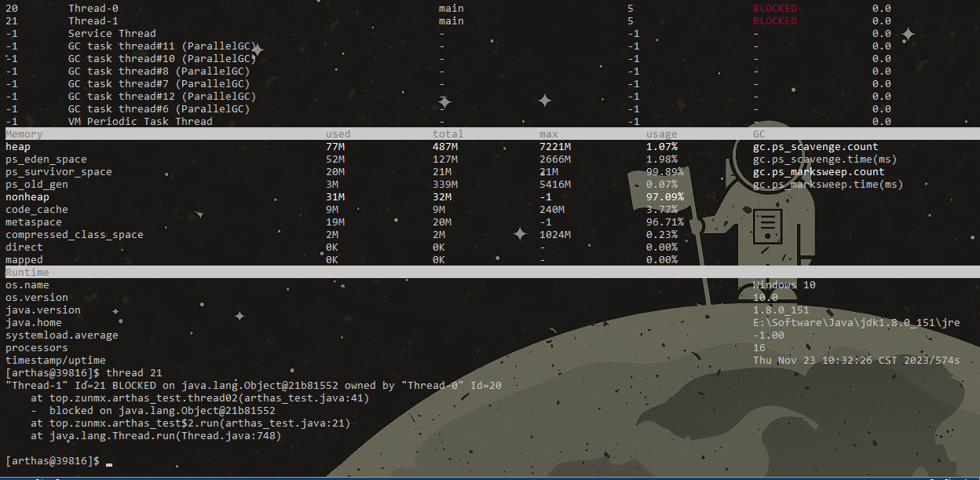Select the heap memory row label
The image size is (980, 480).
(x=18, y=147)
